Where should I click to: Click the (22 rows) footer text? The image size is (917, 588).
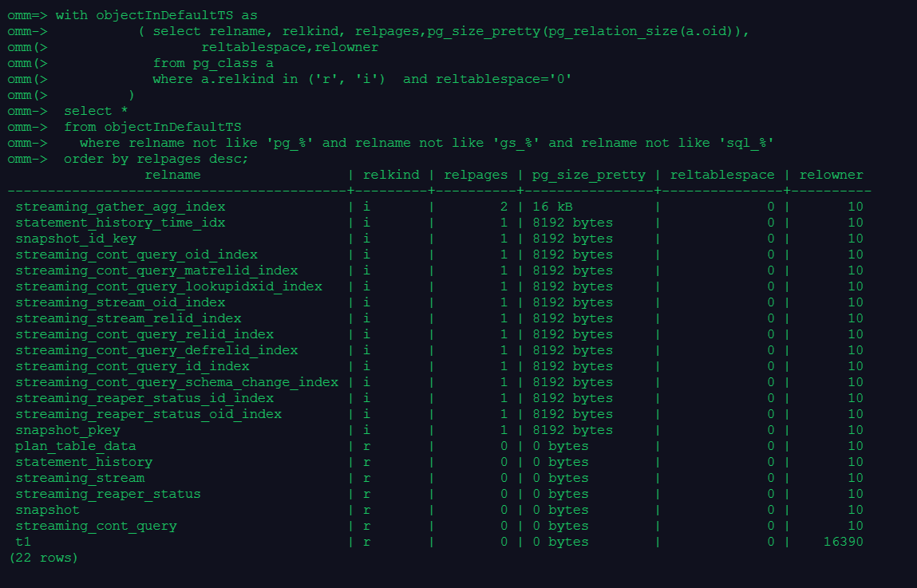pos(43,558)
